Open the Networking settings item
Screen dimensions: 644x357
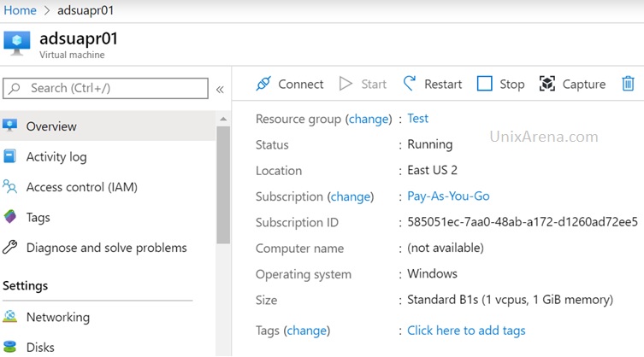click(x=108, y=317)
